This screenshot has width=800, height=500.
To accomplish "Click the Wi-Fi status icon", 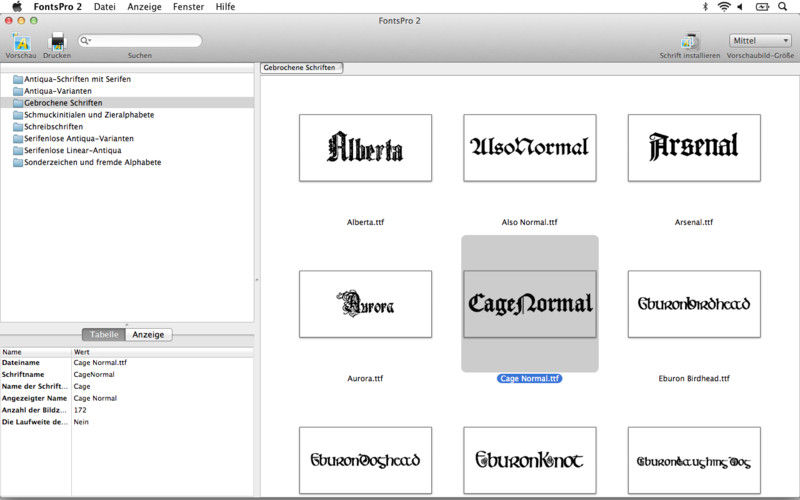I will coord(723,7).
